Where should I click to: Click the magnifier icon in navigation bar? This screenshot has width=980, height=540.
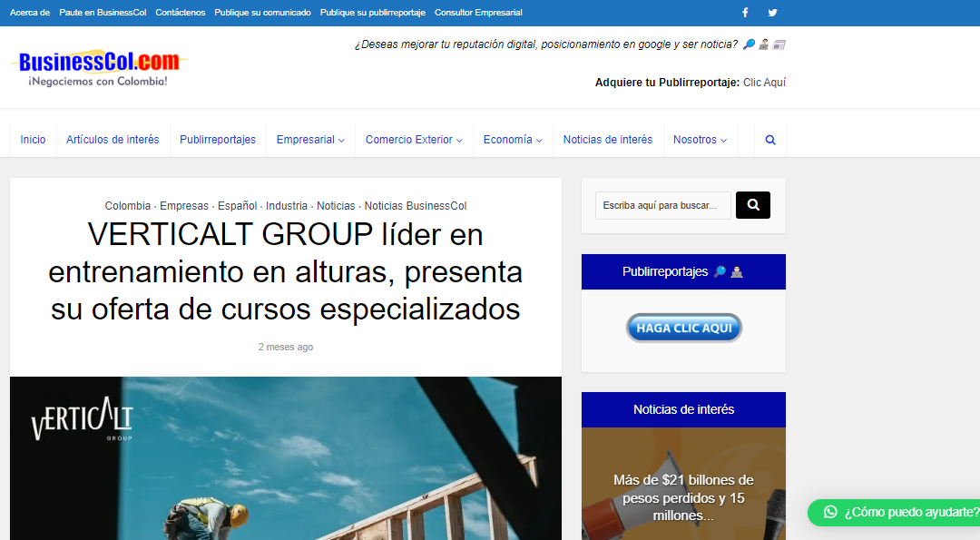point(770,140)
